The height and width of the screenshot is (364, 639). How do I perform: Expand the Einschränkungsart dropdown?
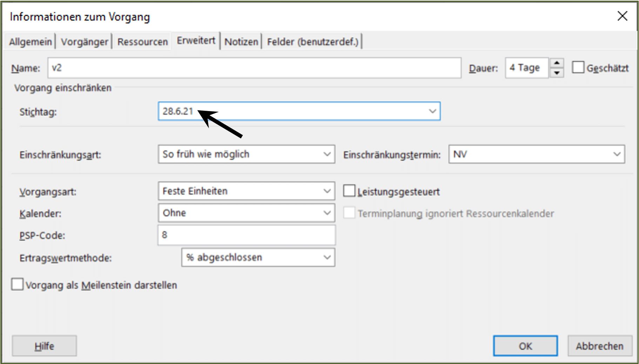pyautogui.click(x=327, y=154)
